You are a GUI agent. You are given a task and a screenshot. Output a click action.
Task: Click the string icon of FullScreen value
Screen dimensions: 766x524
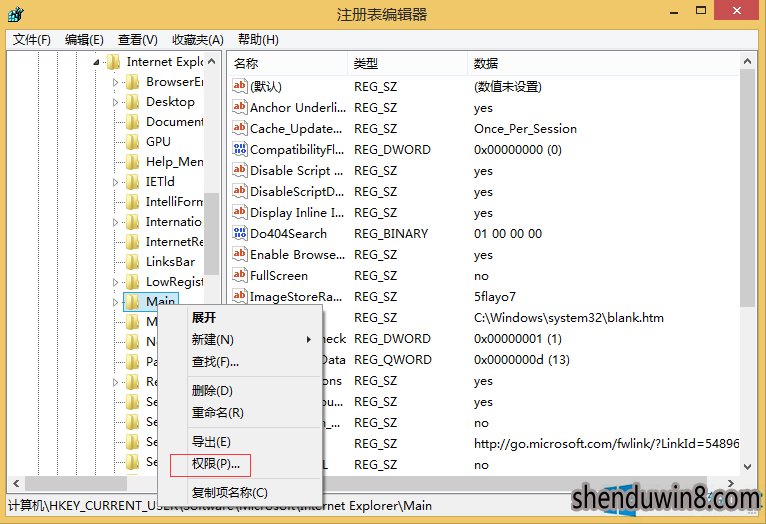click(240, 275)
